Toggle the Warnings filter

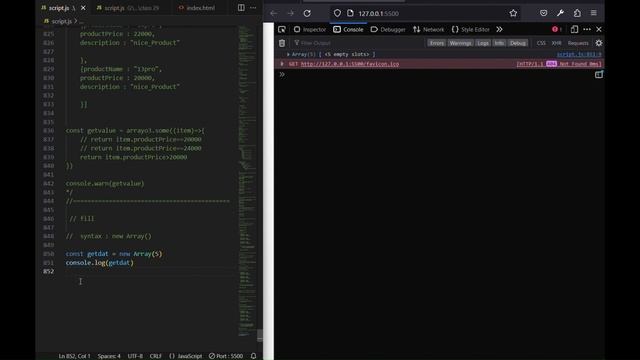(x=460, y=43)
